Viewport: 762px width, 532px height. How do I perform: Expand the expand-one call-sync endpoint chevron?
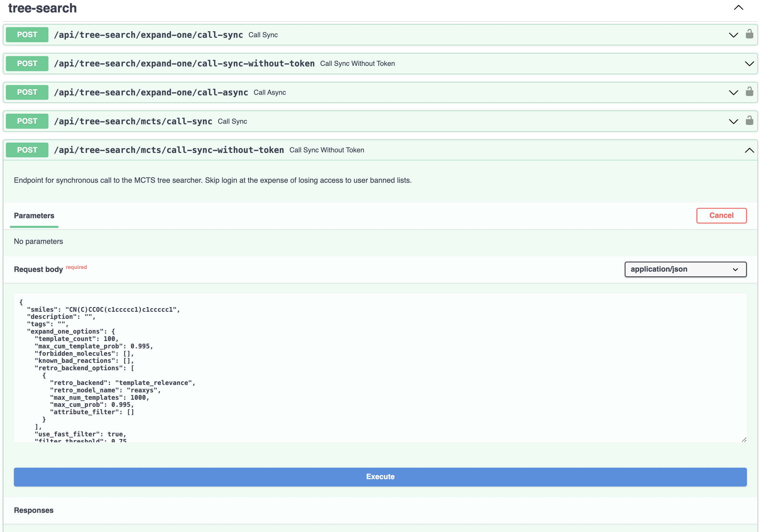pyautogui.click(x=733, y=35)
